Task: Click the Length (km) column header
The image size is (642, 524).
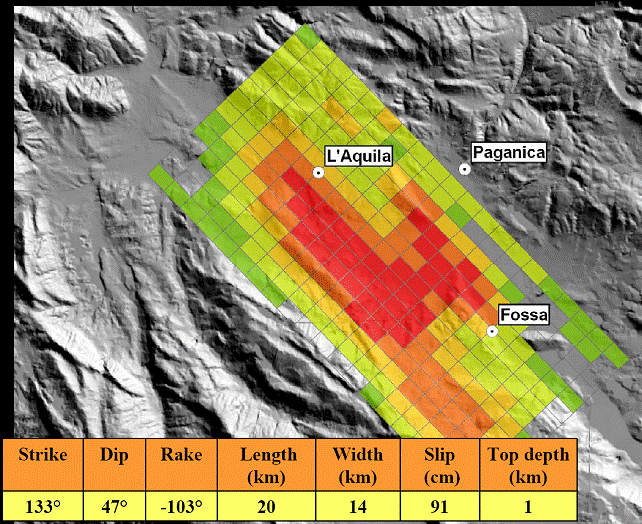Action: point(267,465)
